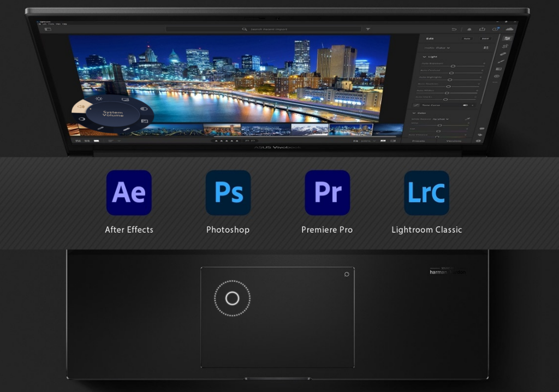This screenshot has width=559, height=392.
Task: Select the snowy mountain filmstrip thumbnail
Action: tap(309, 129)
